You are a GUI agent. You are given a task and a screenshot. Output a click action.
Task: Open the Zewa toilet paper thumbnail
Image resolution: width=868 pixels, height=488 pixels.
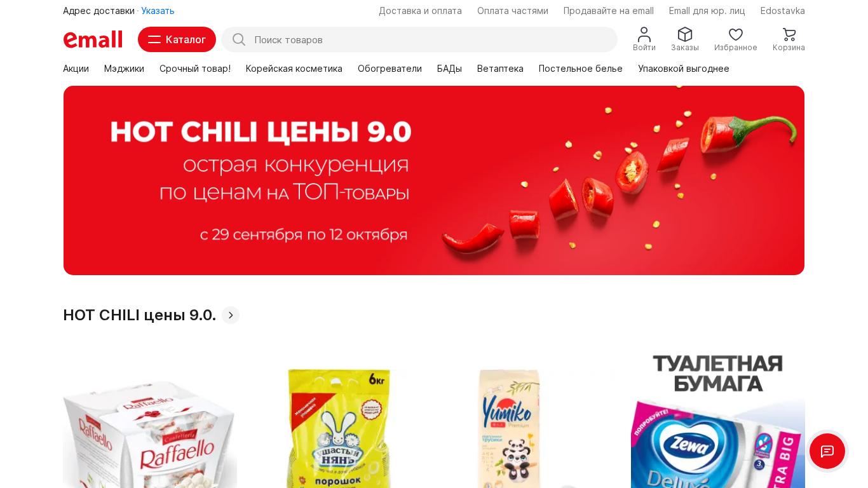[x=718, y=419]
